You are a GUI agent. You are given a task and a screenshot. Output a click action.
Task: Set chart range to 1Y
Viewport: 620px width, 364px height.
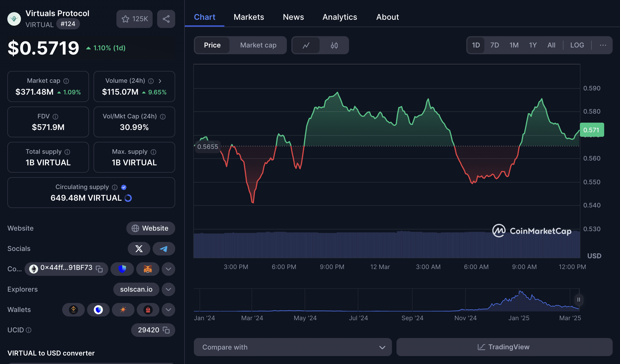click(x=533, y=45)
